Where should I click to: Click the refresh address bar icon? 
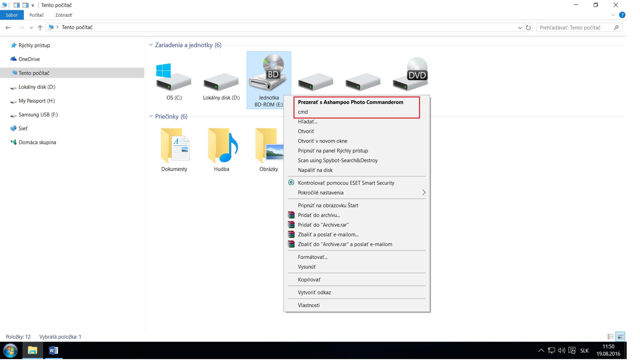[x=528, y=27]
